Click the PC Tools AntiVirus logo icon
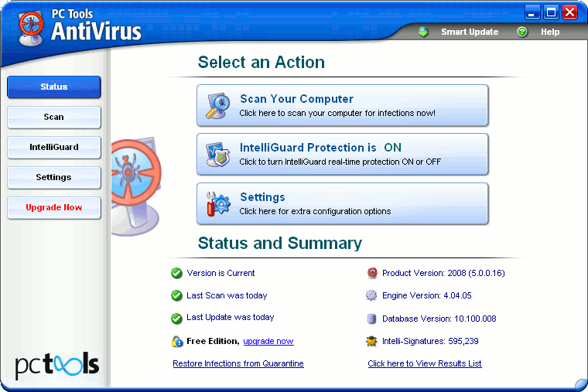The image size is (588, 392). [31, 29]
